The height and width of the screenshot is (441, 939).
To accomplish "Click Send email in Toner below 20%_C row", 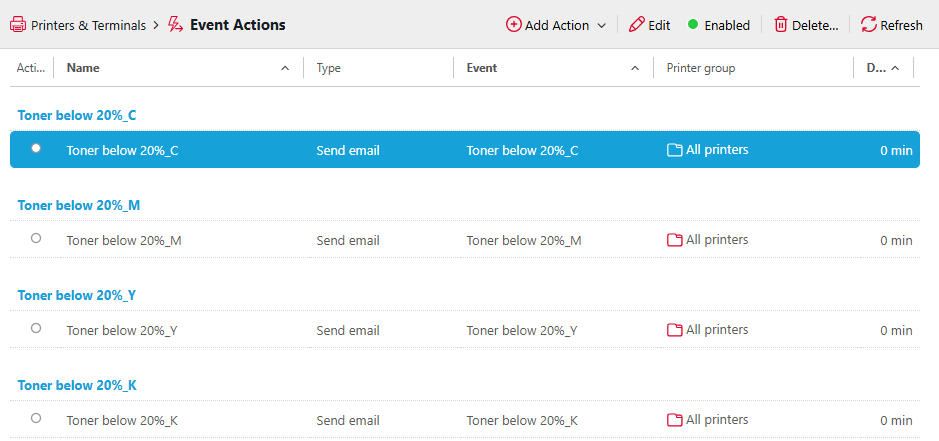I will pyautogui.click(x=348, y=150).
